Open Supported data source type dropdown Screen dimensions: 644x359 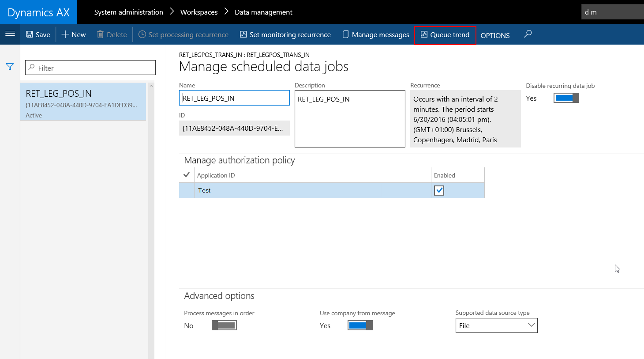pyautogui.click(x=496, y=325)
